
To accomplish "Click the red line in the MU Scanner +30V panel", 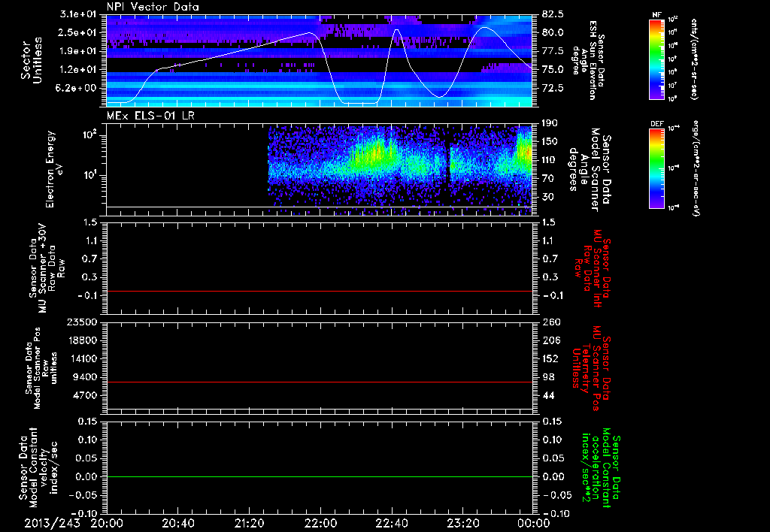I will (x=319, y=291).
